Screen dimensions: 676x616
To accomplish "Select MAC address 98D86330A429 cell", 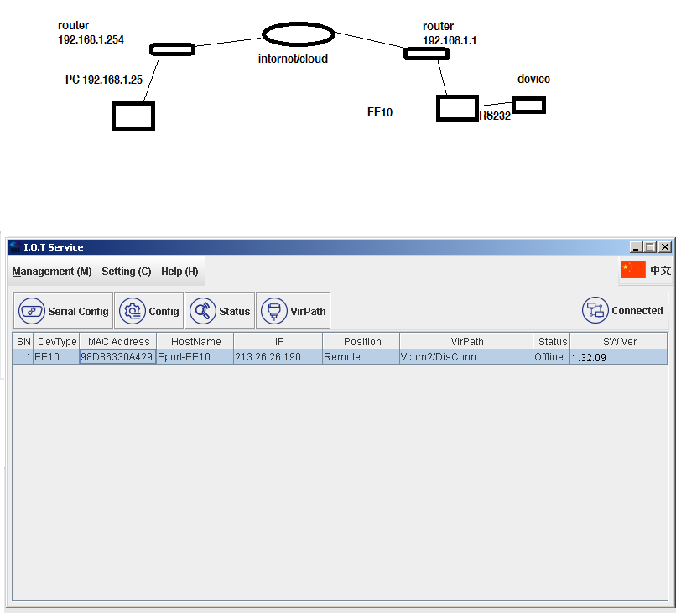I will (x=117, y=357).
